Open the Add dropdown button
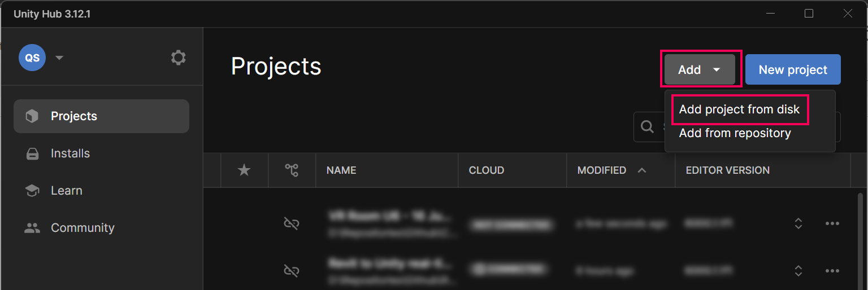This screenshot has height=290, width=868. point(700,70)
